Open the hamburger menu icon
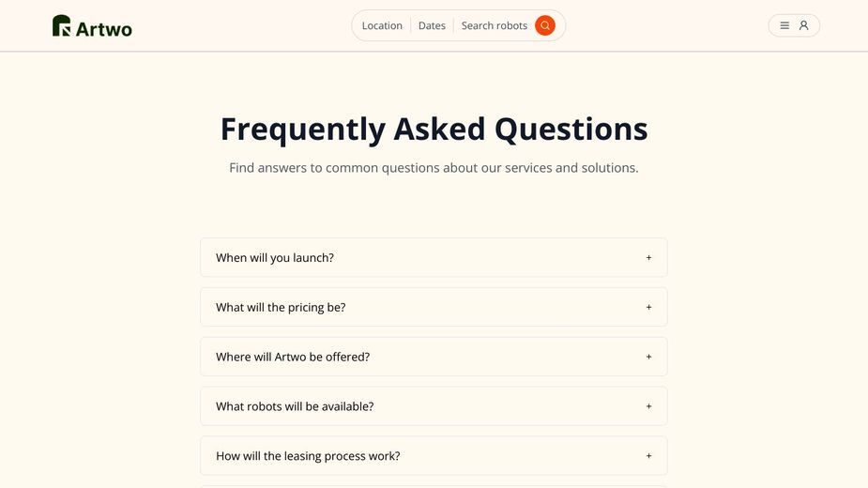Screen dimensions: 868x488 tap(784, 25)
